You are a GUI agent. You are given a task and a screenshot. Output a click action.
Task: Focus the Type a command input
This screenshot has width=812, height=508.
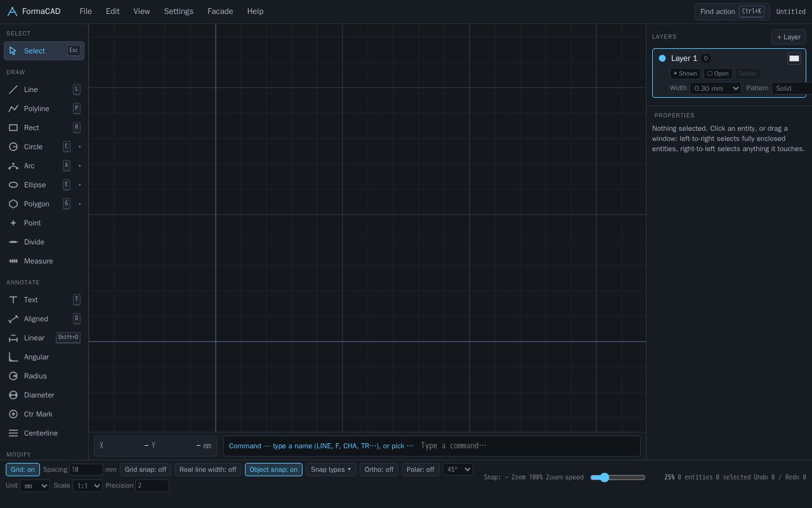point(528,446)
